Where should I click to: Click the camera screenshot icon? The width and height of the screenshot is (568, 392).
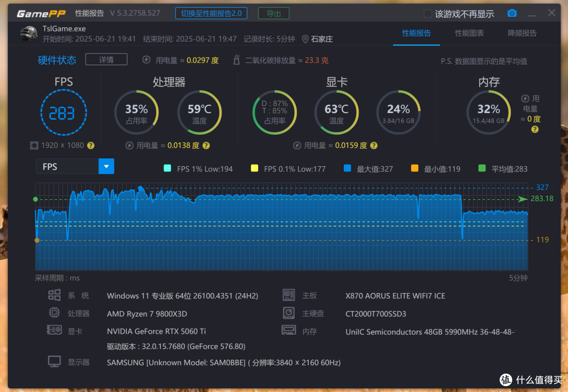click(512, 13)
